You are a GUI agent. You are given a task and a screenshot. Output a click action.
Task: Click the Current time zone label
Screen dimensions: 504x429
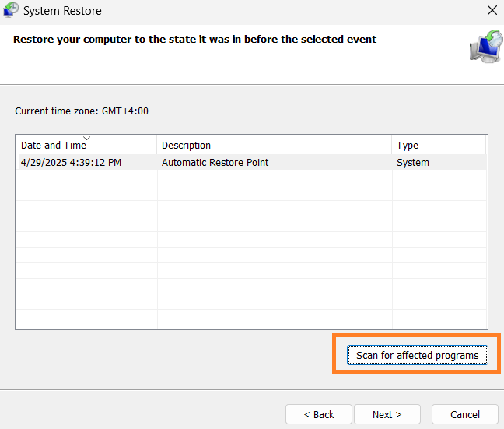pos(82,111)
